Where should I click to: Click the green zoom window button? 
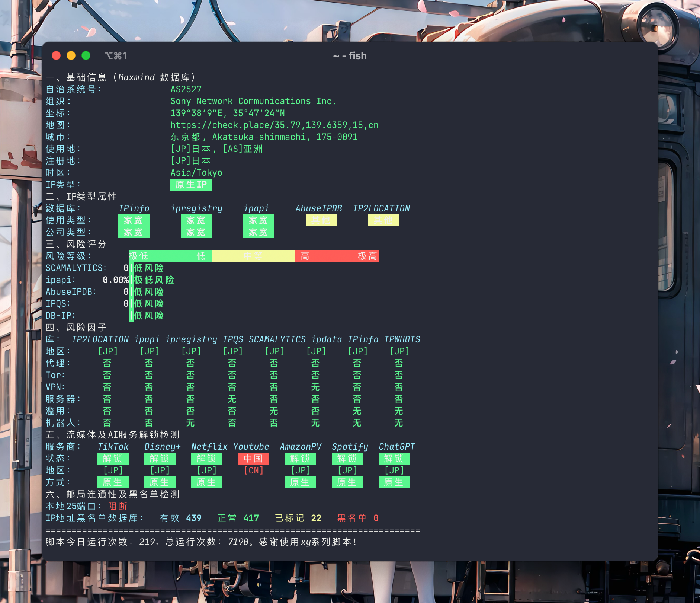[x=86, y=56]
